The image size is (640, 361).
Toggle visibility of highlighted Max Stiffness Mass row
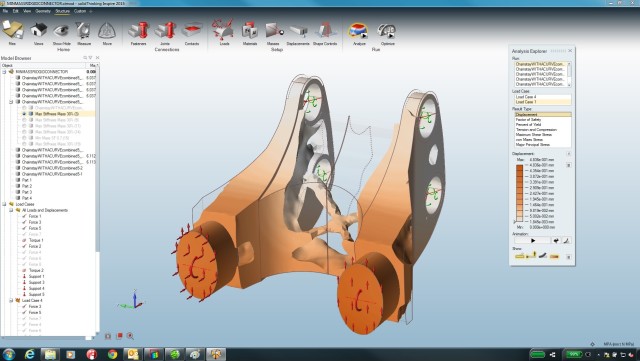[x=24, y=114]
